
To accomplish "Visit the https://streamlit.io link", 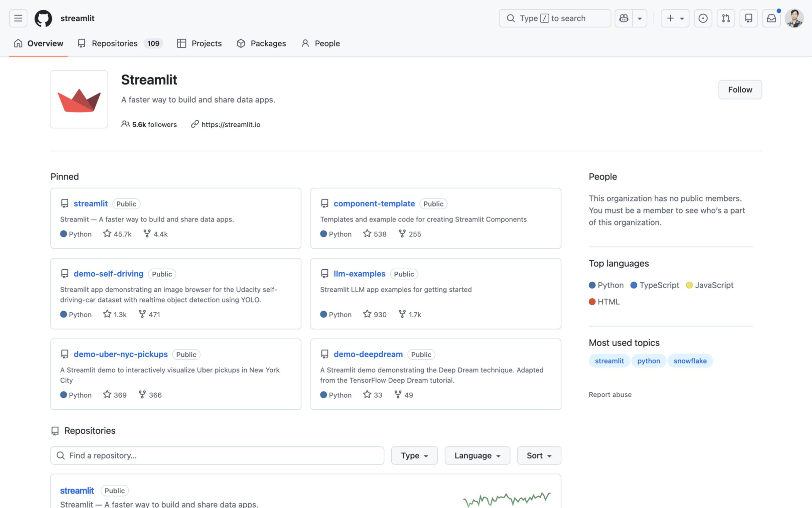I will point(231,124).
